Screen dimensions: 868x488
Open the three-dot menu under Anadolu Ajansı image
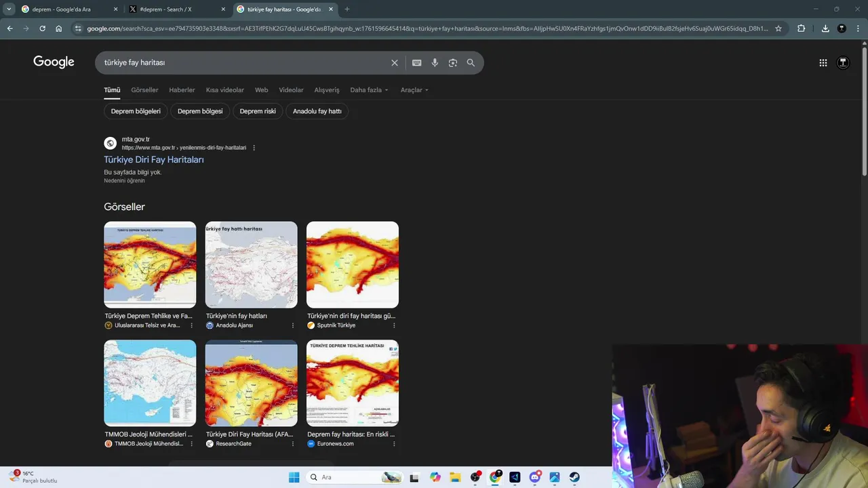[x=293, y=325]
